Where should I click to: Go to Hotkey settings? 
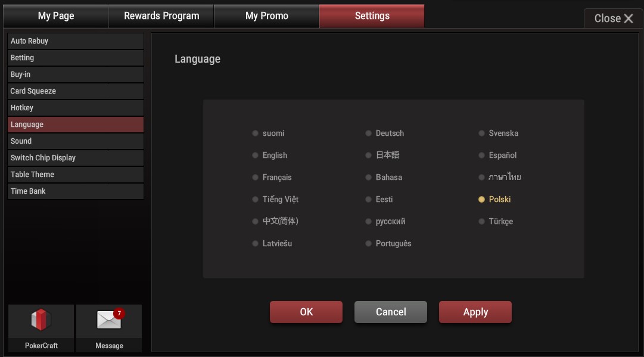point(76,108)
